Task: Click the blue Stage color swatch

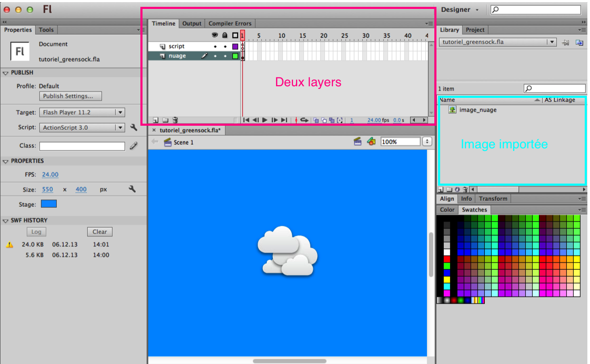Action: (x=49, y=204)
